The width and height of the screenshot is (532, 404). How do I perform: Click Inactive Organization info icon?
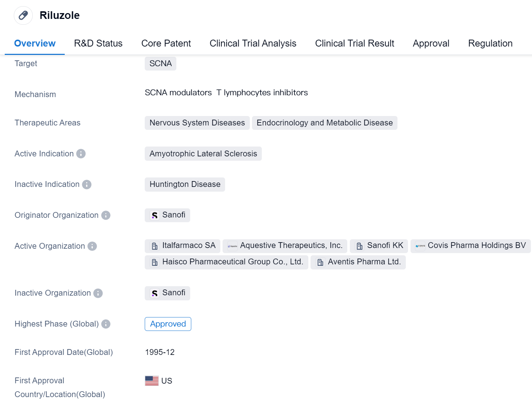98,293
